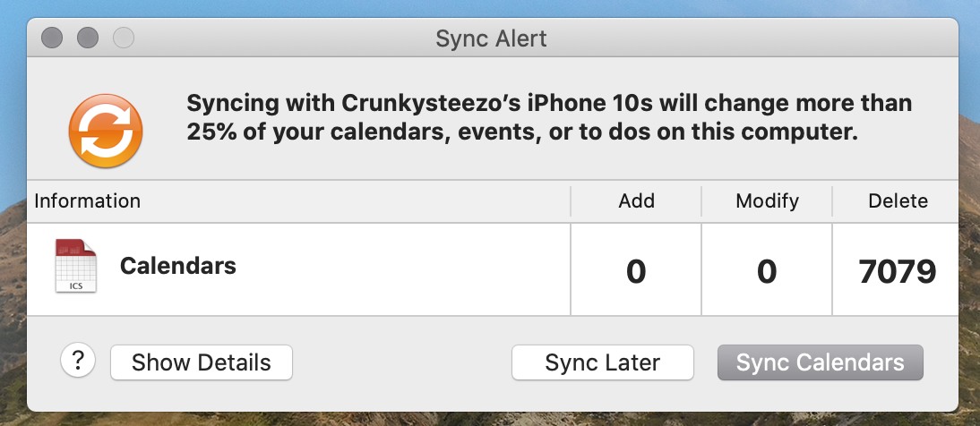Viewport: 980px width, 426px height.
Task: Select the Calendars row label
Action: (178, 266)
